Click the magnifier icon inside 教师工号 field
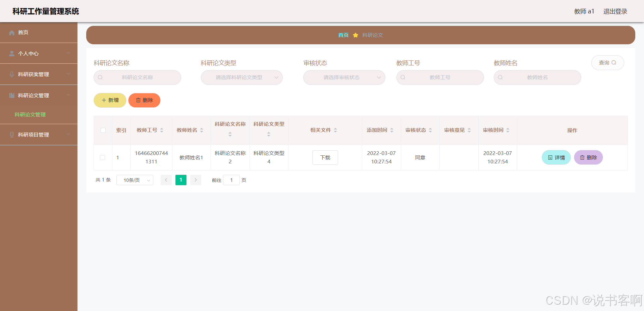 click(402, 77)
